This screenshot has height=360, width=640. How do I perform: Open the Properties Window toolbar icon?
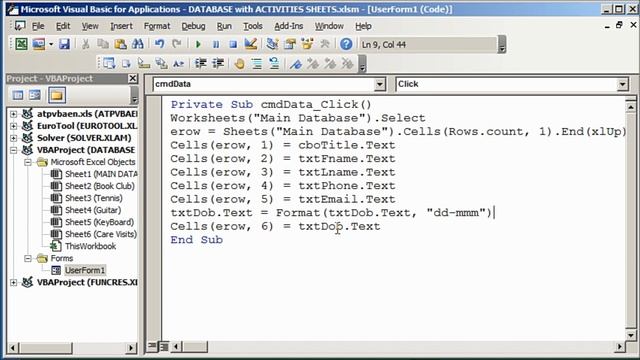click(290, 44)
